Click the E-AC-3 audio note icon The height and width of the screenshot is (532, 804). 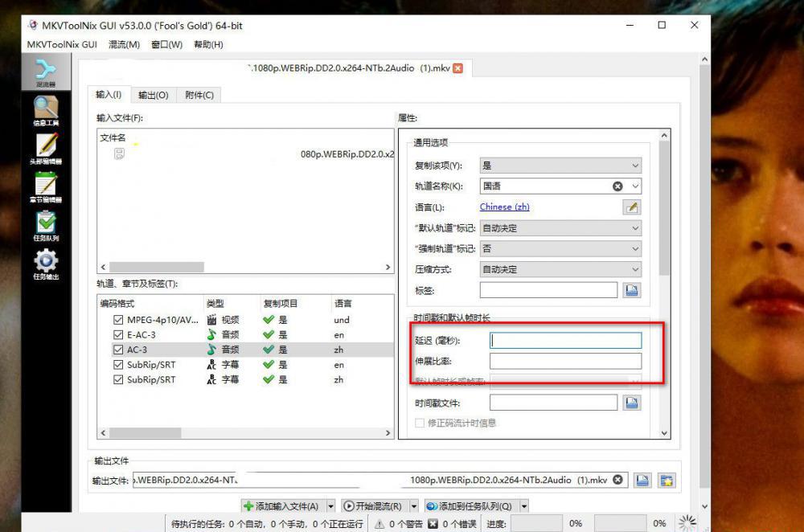(x=211, y=334)
